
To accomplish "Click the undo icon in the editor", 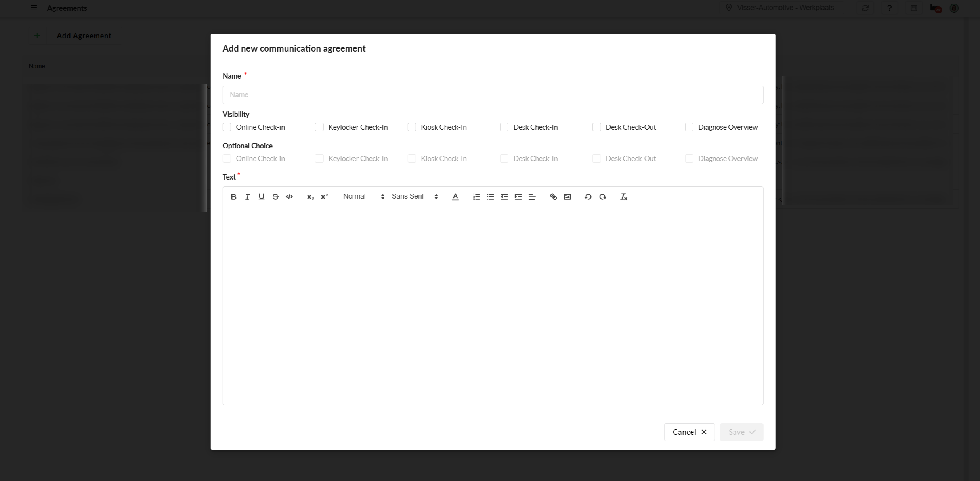I will (x=588, y=197).
